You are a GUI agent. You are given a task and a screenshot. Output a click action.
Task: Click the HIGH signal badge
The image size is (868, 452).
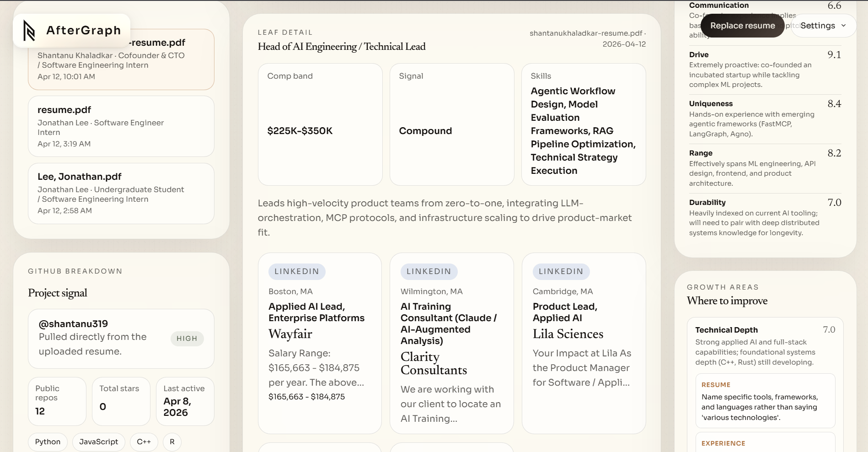pyautogui.click(x=187, y=339)
